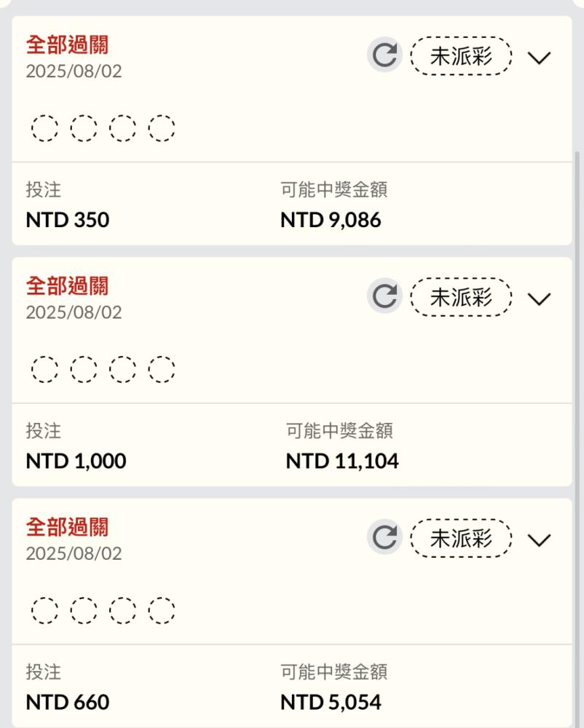This screenshot has height=728, width=584.
Task: Refresh the NTD 1,000 bet card
Action: tap(385, 296)
